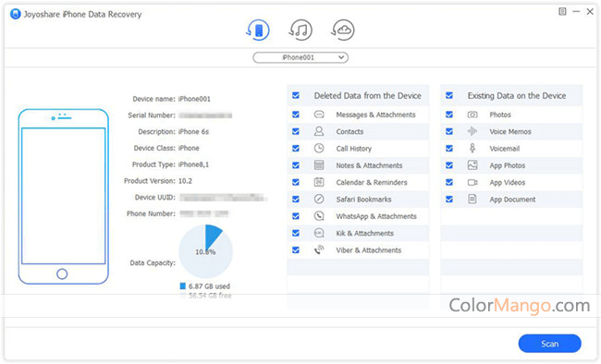The height and width of the screenshot is (364, 601).
Task: Click the Contacts person icon
Action: (319, 131)
